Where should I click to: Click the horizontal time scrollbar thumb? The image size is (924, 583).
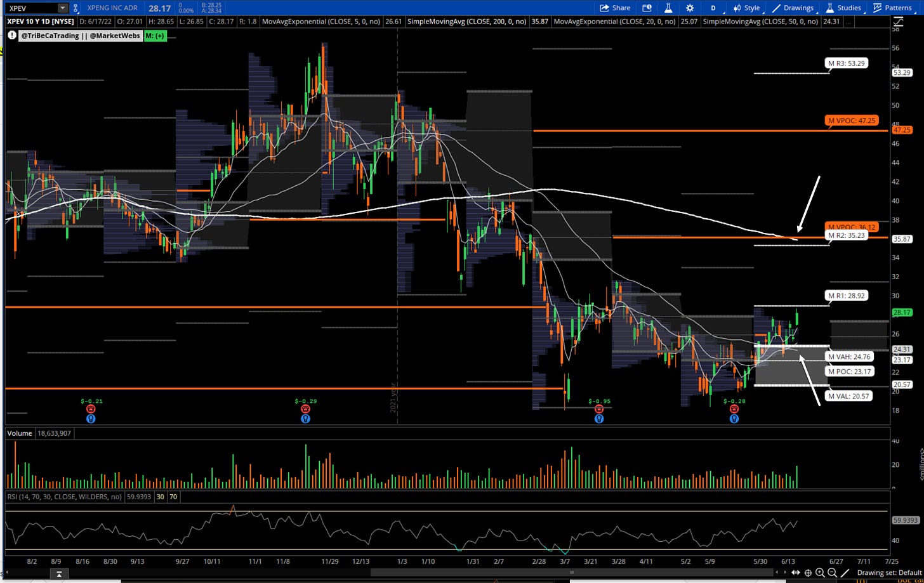click(572, 573)
